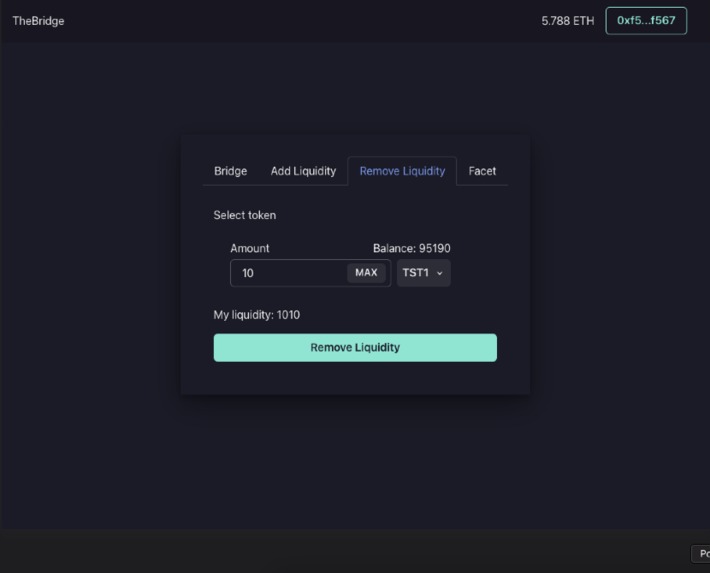
Task: Click the My liquidity: 1010 text
Action: 257,315
